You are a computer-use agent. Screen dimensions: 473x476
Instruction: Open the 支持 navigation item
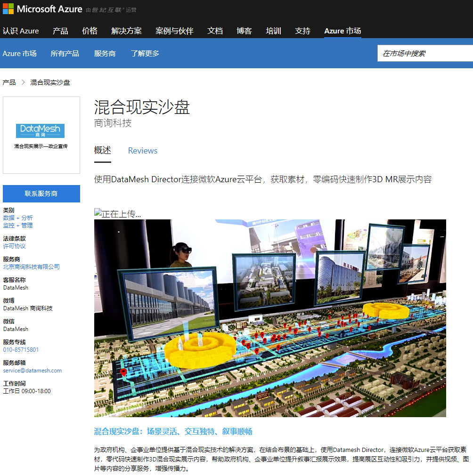click(302, 31)
